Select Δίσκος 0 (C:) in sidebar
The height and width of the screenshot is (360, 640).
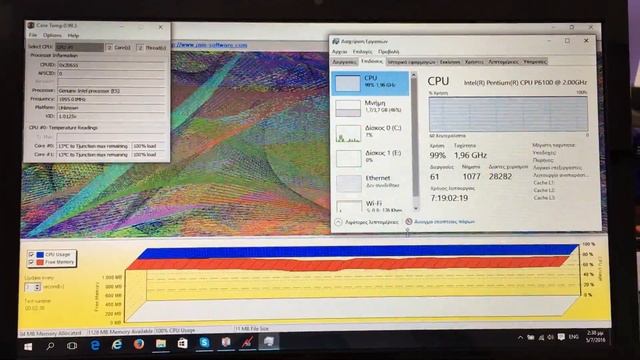tap(370, 133)
